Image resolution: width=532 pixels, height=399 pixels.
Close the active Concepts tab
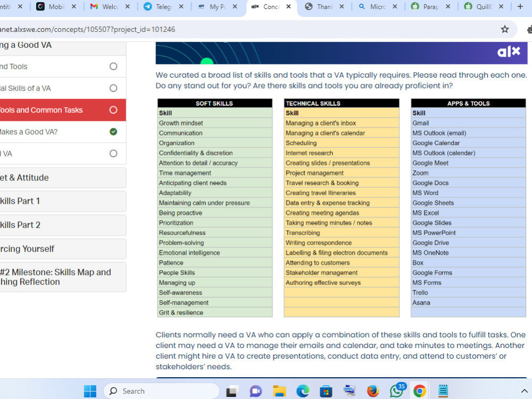tap(288, 6)
